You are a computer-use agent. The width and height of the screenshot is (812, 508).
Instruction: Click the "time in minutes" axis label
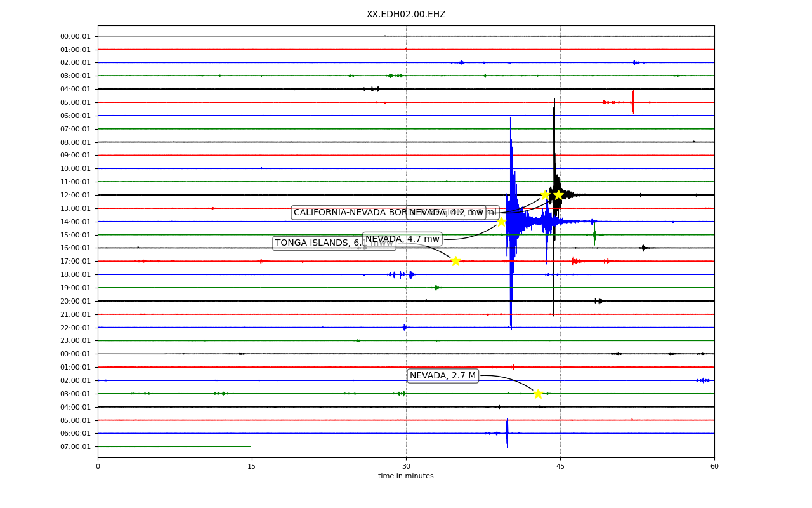click(406, 476)
